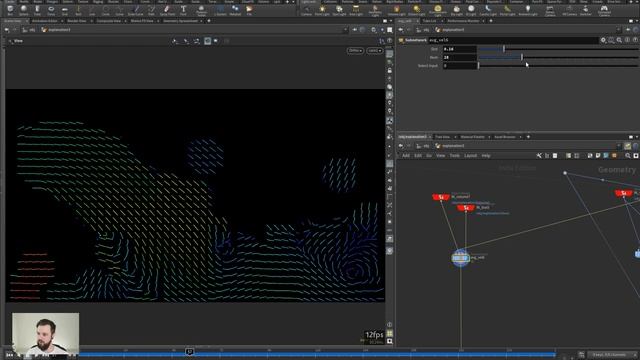
Task: Select the Sphere shelf tool
Action: click(24, 10)
